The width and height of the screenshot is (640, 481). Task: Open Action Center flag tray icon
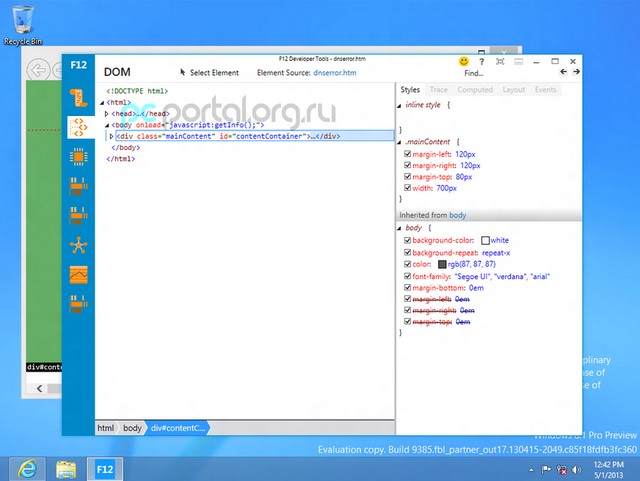click(x=546, y=470)
